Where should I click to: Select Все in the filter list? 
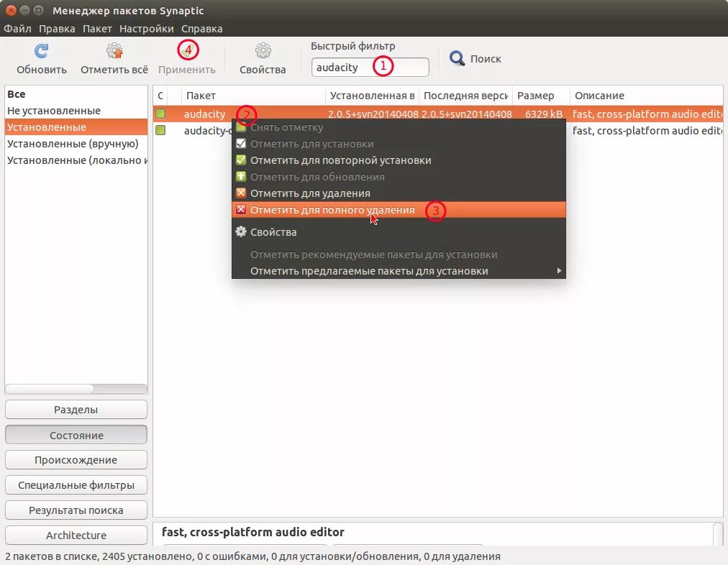pyautogui.click(x=76, y=94)
